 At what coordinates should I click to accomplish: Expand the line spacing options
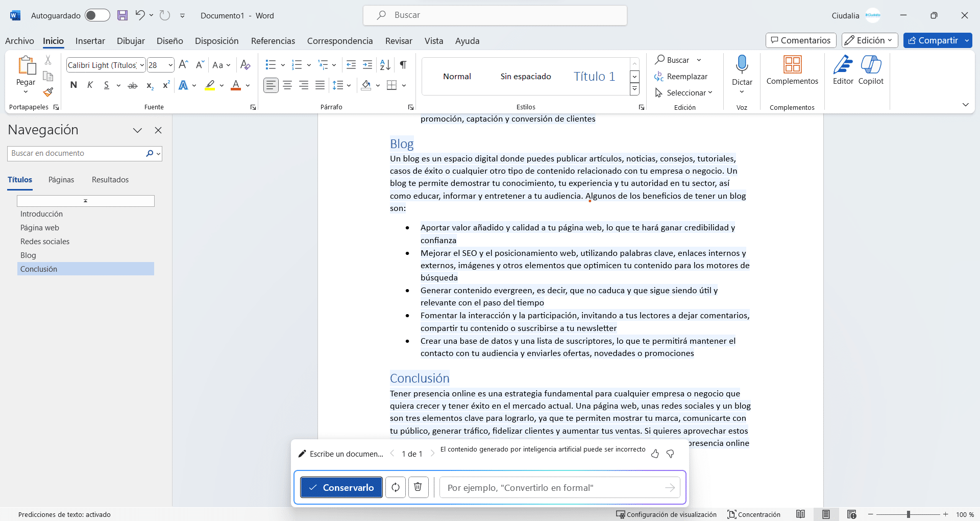[x=349, y=85]
